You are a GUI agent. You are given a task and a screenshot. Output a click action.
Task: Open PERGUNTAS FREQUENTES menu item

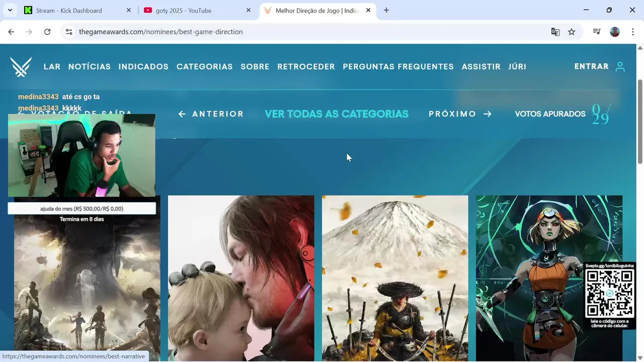[x=398, y=66]
